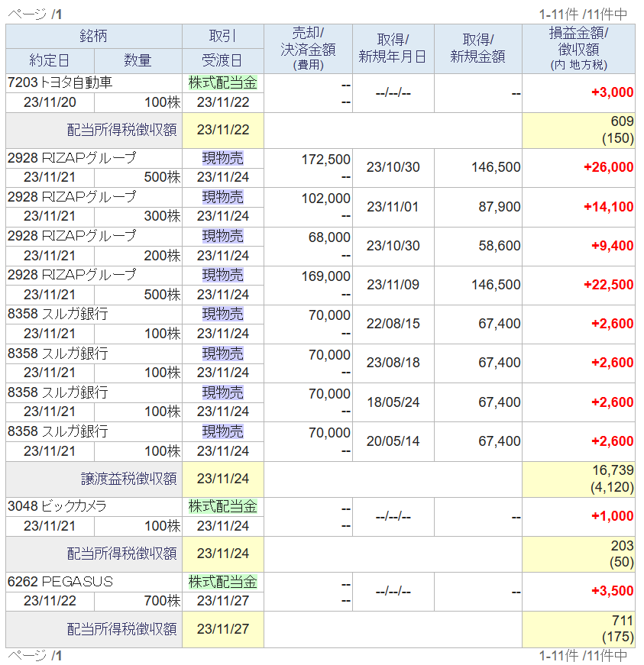Click the 受渡日 column header
The image size is (644, 665).
223,60
